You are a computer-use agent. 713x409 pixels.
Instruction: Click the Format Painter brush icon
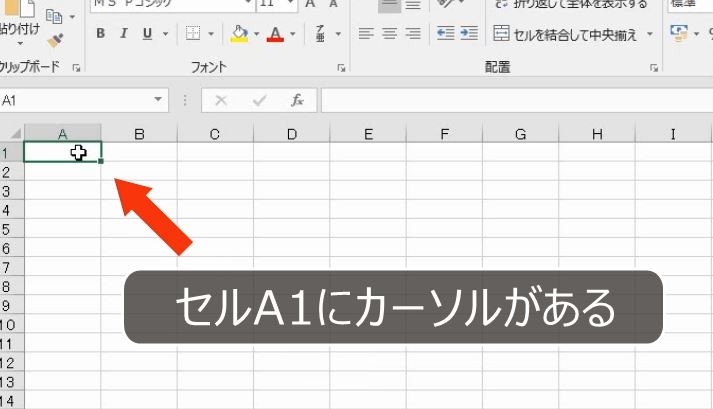coord(55,41)
